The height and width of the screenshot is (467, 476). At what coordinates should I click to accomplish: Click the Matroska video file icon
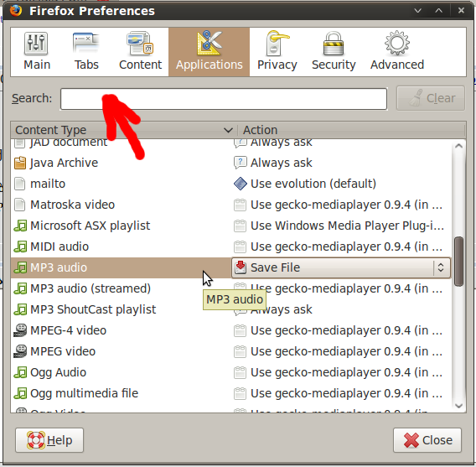tap(20, 205)
